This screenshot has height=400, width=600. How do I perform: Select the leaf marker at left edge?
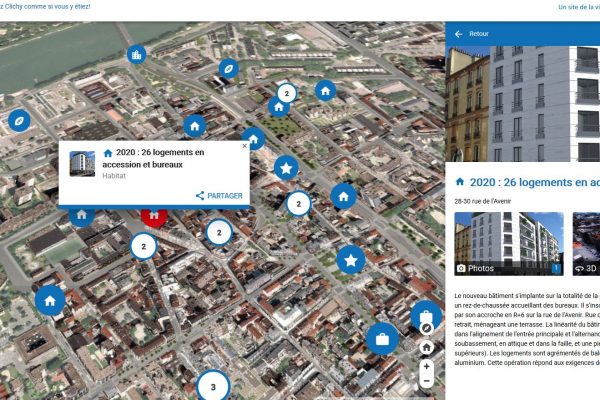pos(18,120)
